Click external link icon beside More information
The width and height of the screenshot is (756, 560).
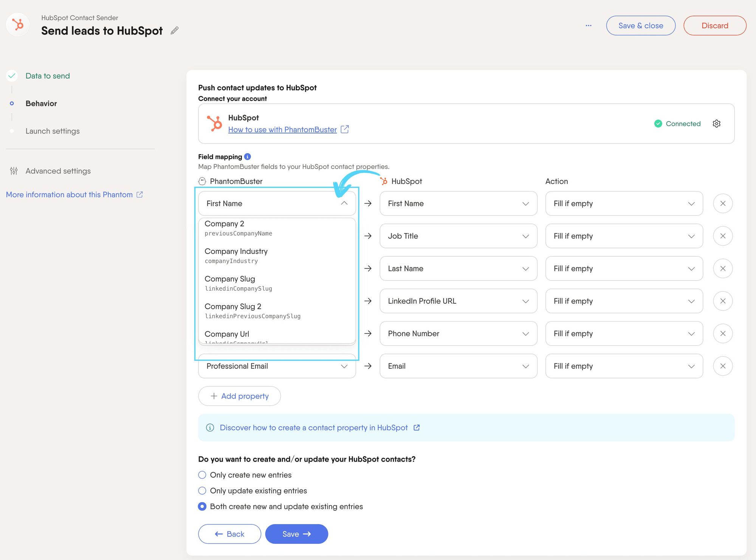point(139,194)
